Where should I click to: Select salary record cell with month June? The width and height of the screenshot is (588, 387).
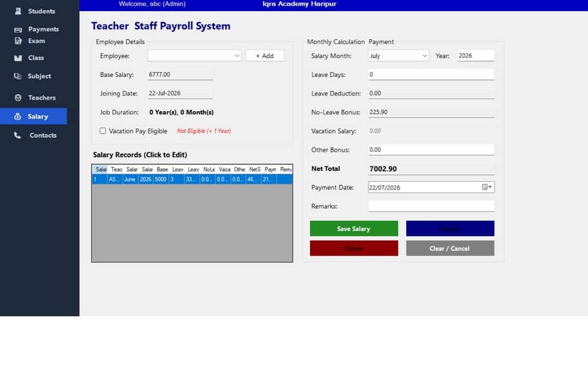point(130,179)
